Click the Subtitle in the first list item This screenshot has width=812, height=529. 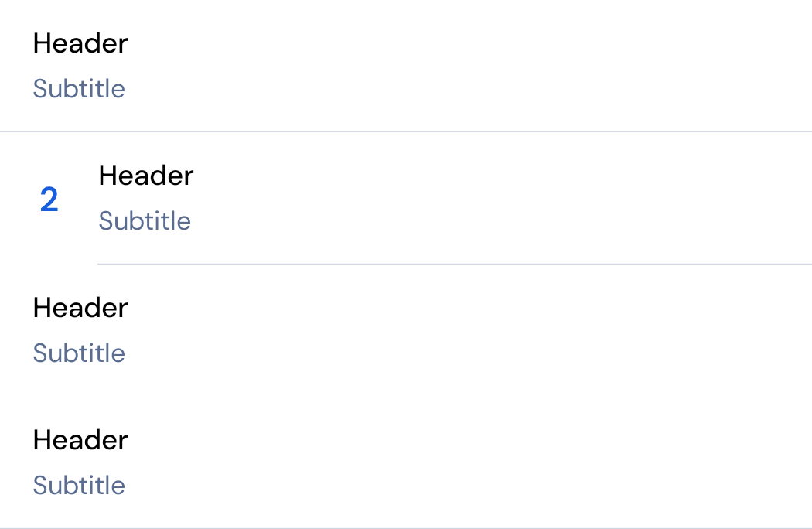[79, 89]
